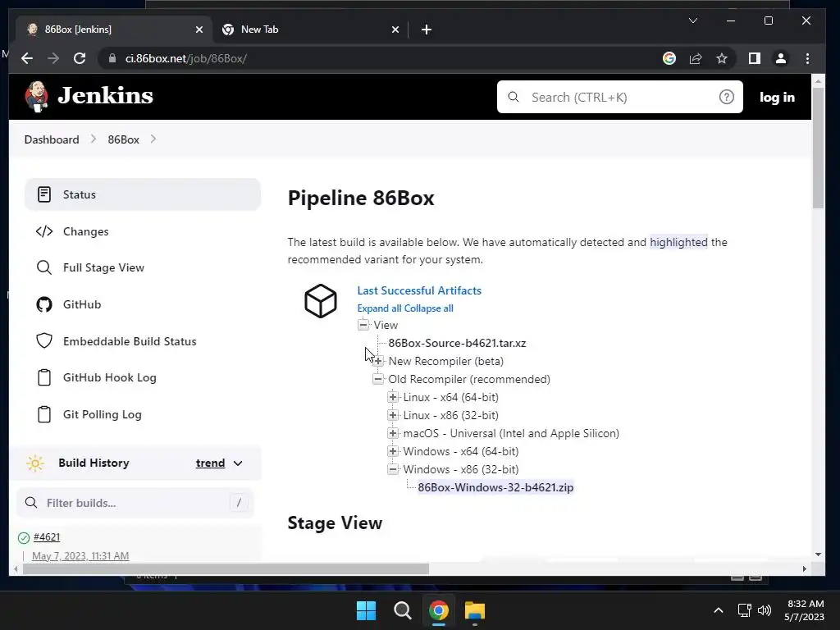Expand Windows - x64 (64-bit) node

[393, 451]
